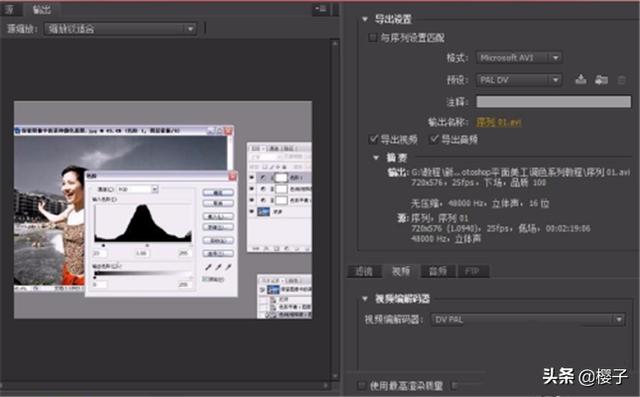Viewport: 640px width, 397px height.
Task: Switch to the 音频 tab
Action: click(438, 271)
